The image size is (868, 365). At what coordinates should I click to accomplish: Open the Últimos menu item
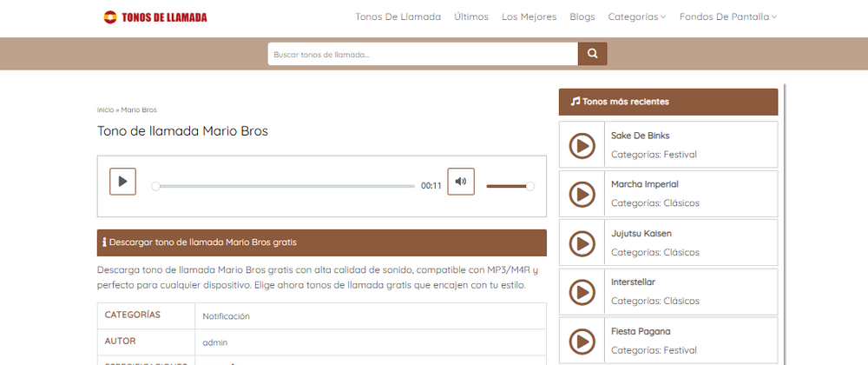tap(471, 17)
